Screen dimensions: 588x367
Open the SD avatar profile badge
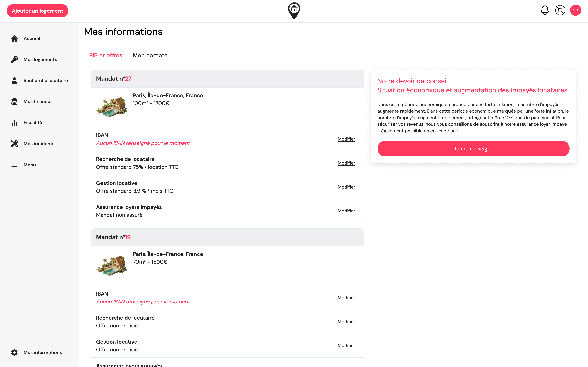coord(576,10)
